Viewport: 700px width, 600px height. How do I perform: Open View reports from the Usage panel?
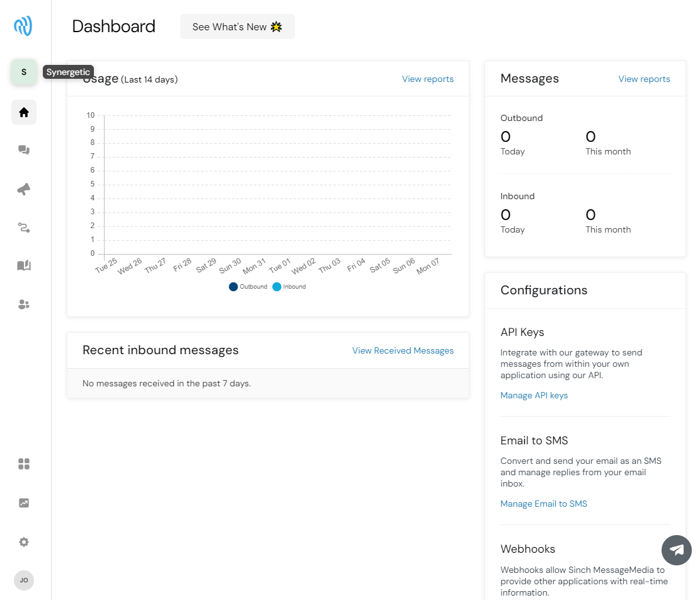tap(428, 79)
